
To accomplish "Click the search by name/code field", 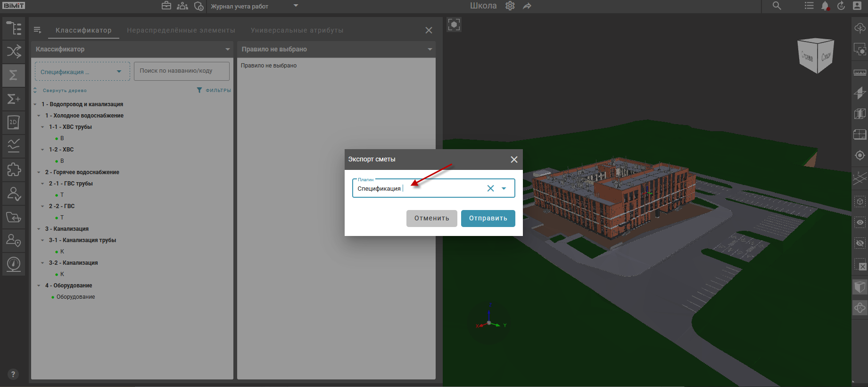I will (182, 71).
